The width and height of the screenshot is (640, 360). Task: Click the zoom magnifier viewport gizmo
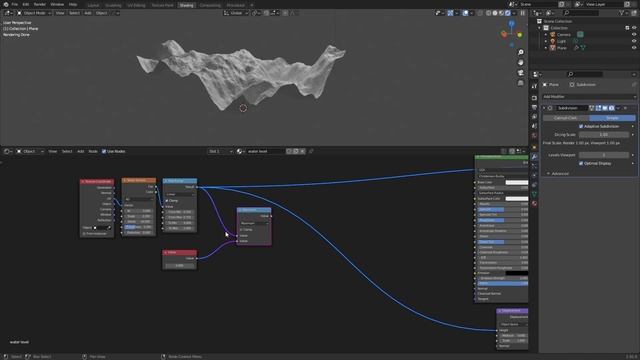[521, 52]
